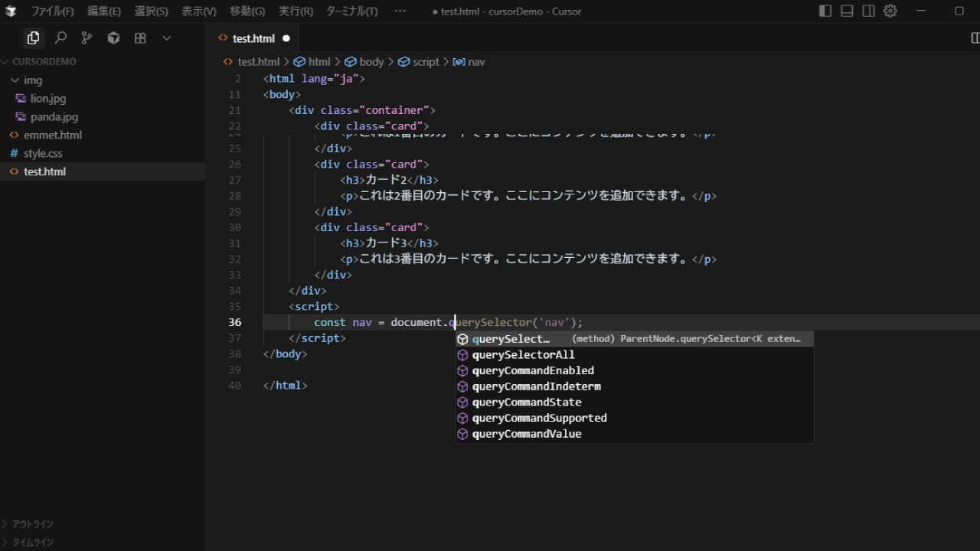Choose the top querySelector method suggestion

634,338
